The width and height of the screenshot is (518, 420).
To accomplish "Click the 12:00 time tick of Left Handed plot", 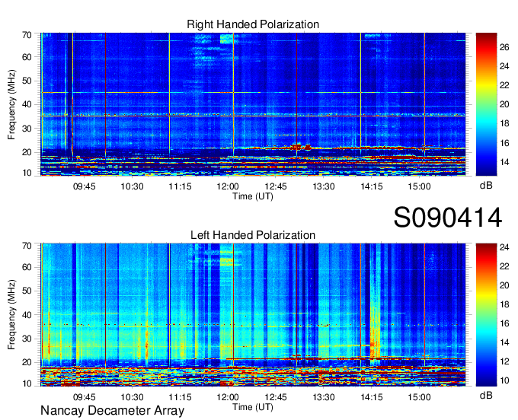I will pos(228,397).
